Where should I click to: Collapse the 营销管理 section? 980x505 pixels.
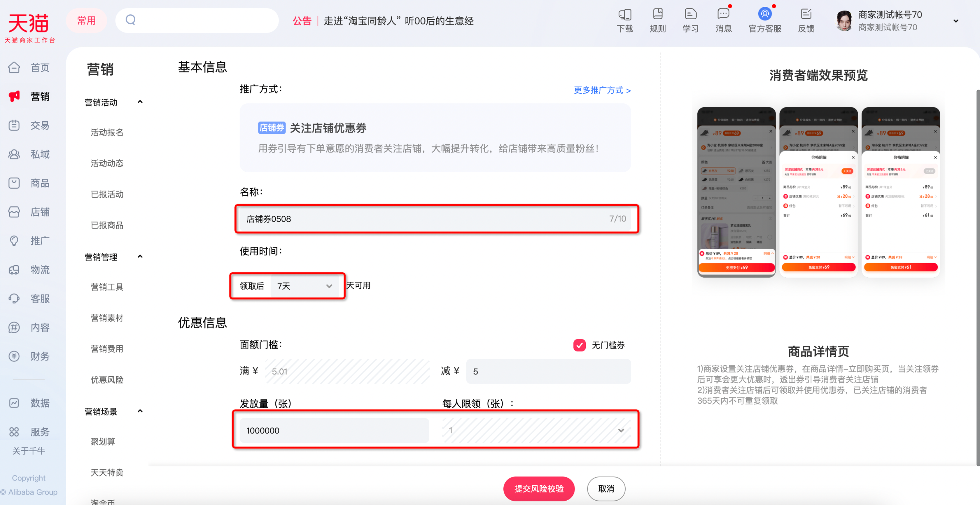click(x=140, y=257)
